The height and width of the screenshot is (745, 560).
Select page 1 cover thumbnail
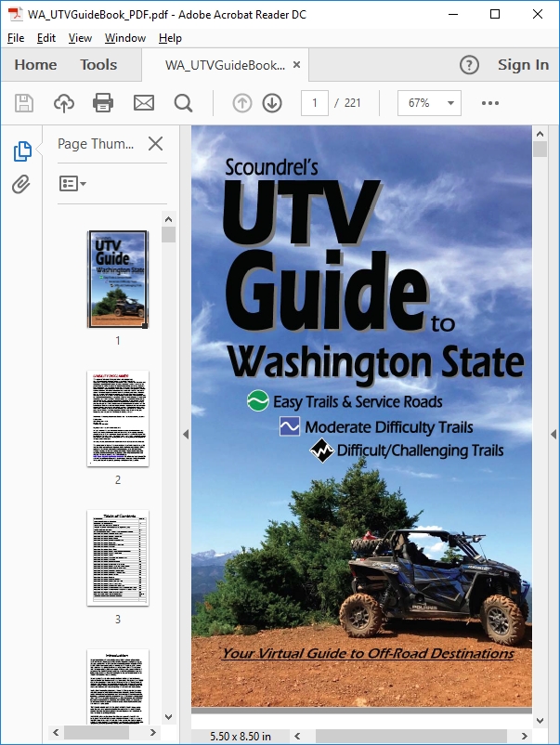click(118, 279)
